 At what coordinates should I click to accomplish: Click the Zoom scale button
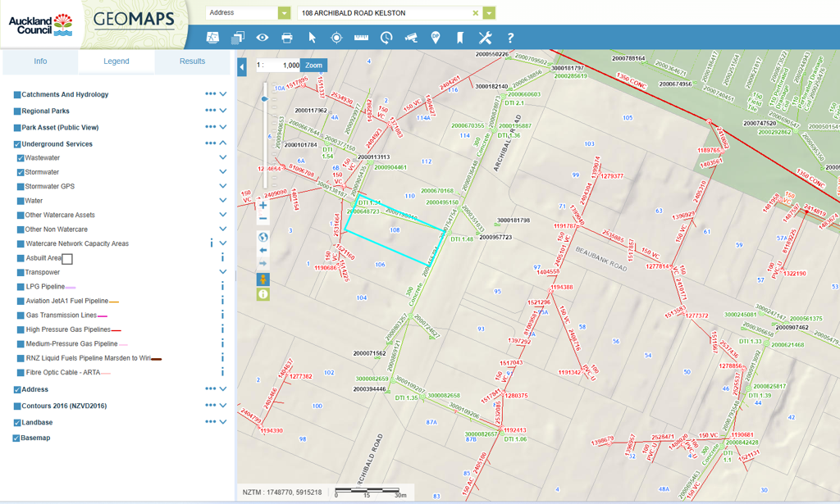coord(313,66)
